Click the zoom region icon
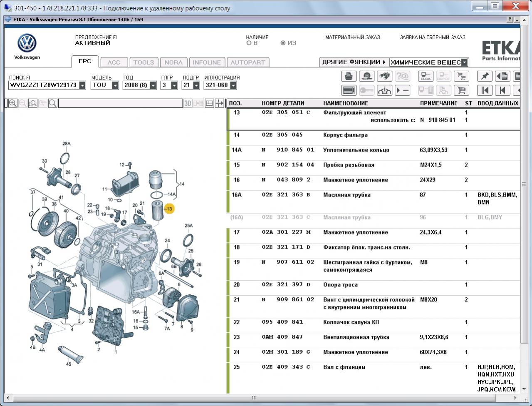This screenshot has width=532, height=406. point(33,103)
